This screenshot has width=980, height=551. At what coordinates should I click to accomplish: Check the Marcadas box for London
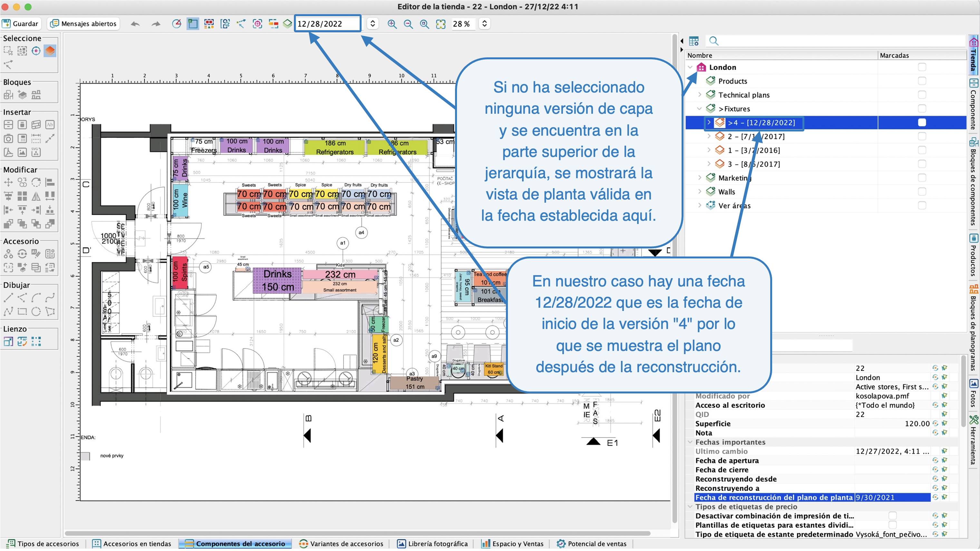tap(922, 67)
